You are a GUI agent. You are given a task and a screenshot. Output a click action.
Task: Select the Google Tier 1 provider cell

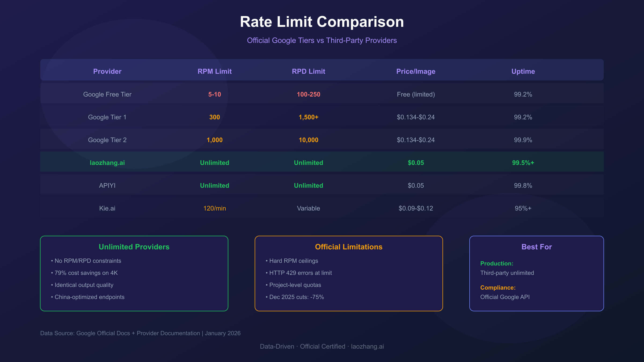(x=107, y=117)
